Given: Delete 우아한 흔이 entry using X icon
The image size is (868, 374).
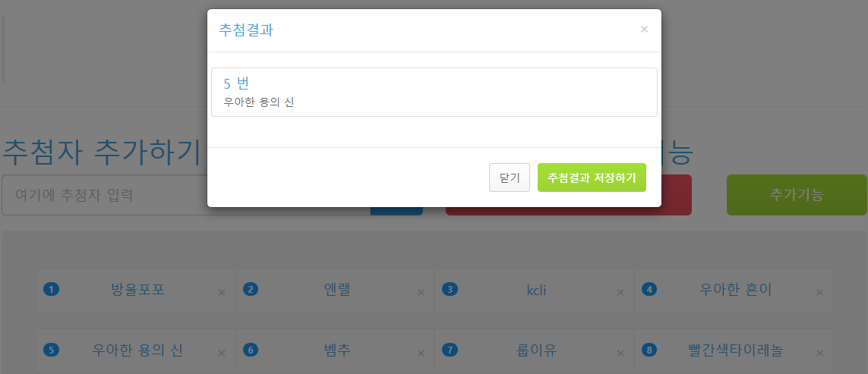Looking at the screenshot, I should point(820,292).
